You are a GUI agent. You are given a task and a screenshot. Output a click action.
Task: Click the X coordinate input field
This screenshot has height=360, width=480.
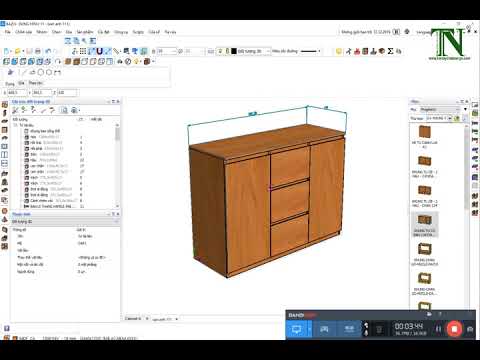(x=17, y=93)
